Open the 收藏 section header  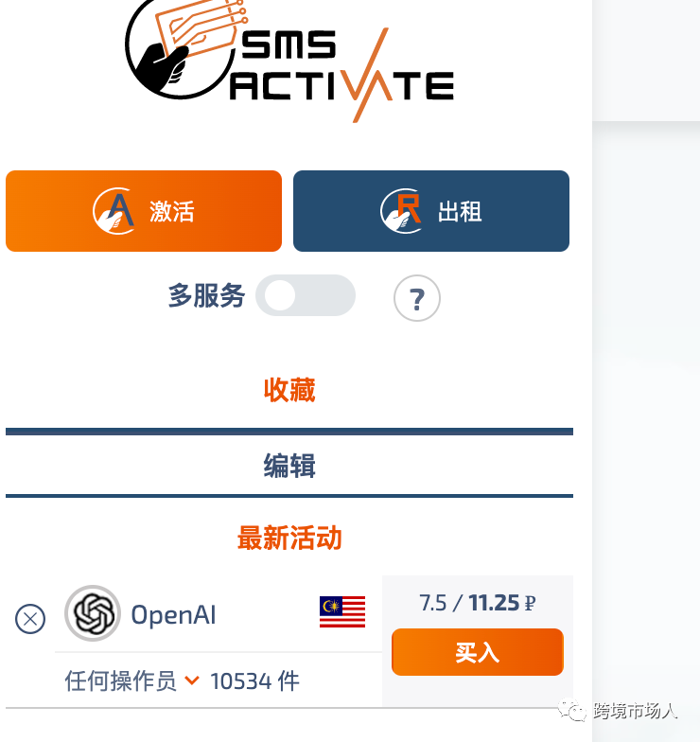click(x=289, y=390)
